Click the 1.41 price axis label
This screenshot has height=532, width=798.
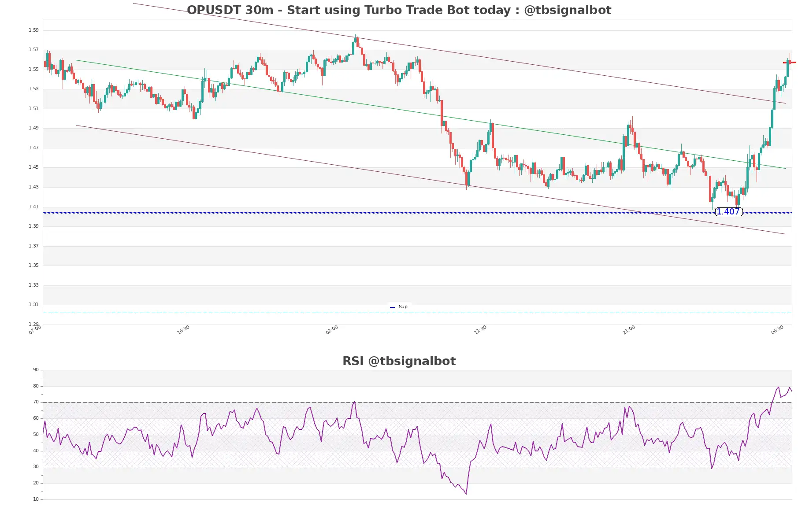pyautogui.click(x=33, y=207)
